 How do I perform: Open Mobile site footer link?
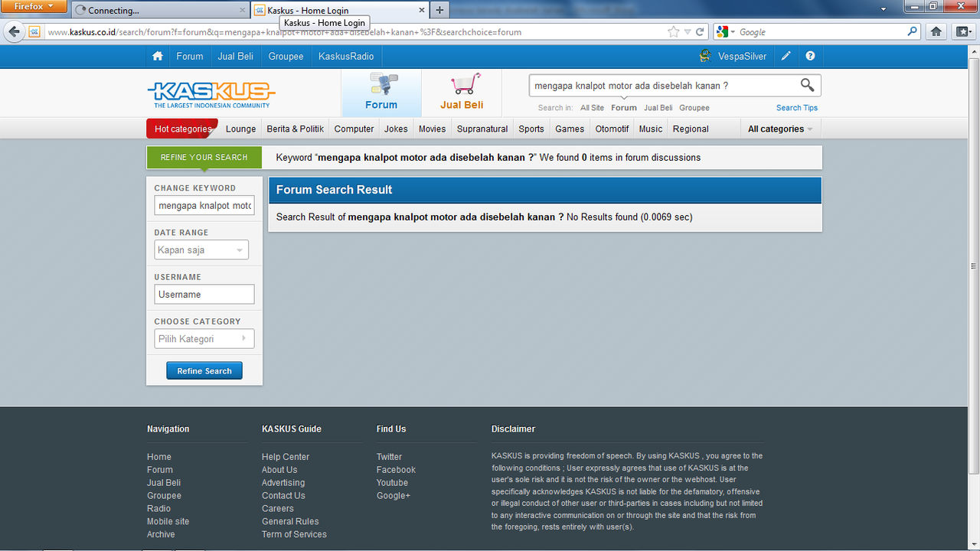168,521
